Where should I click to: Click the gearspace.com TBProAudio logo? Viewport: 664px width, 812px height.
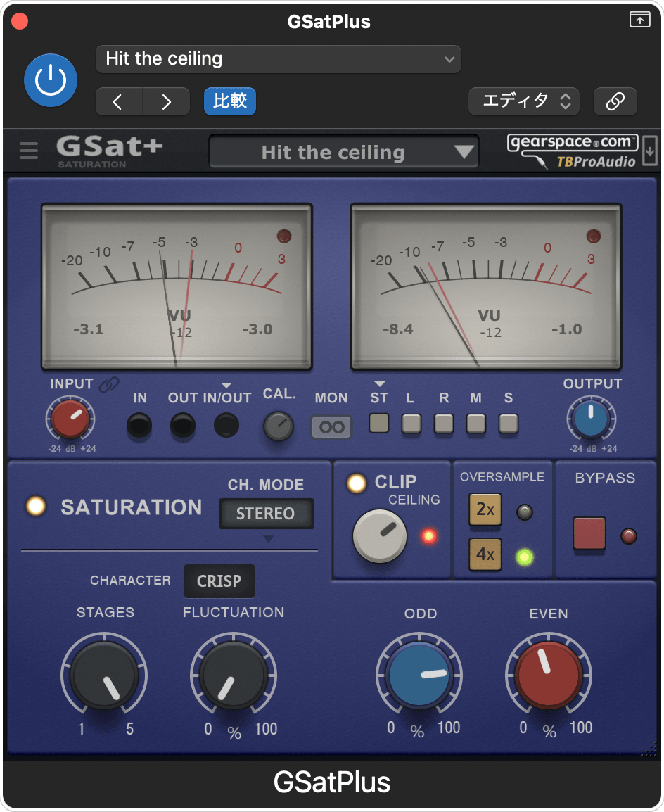click(x=571, y=149)
